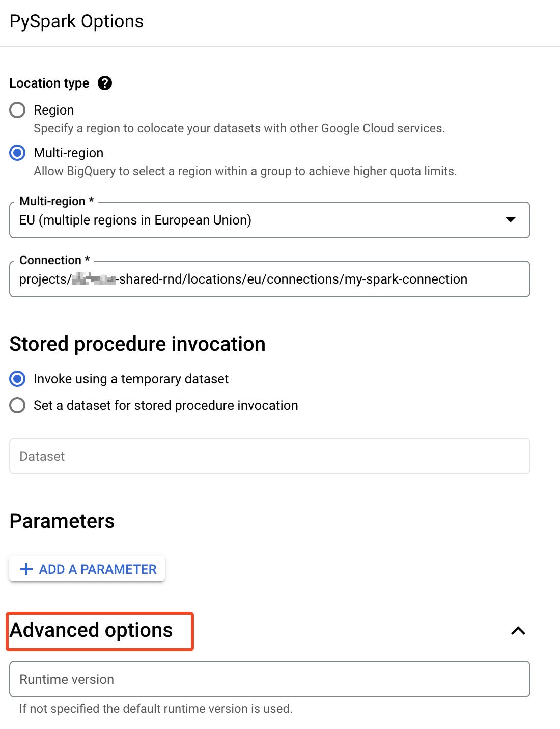Open the Multi-region selection dropdown
Screen dimensions: 560x729
click(511, 220)
